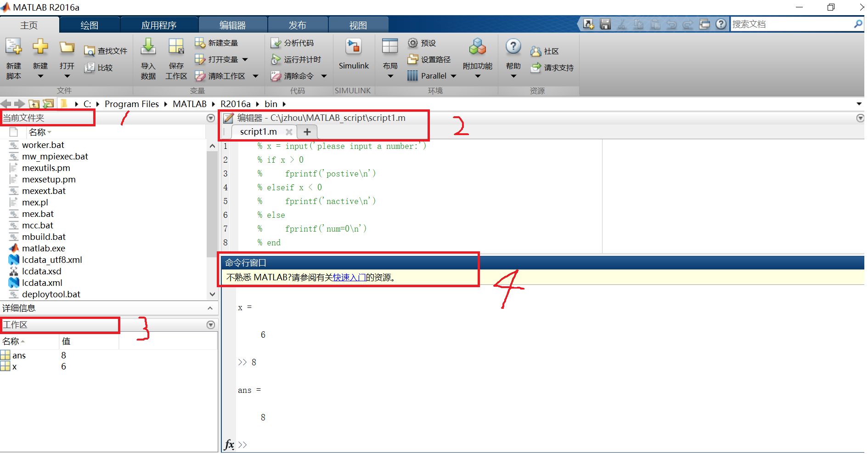Image resolution: width=868 pixels, height=454 pixels.
Task: Switch to the Publish (发布) tab
Action: (x=298, y=25)
